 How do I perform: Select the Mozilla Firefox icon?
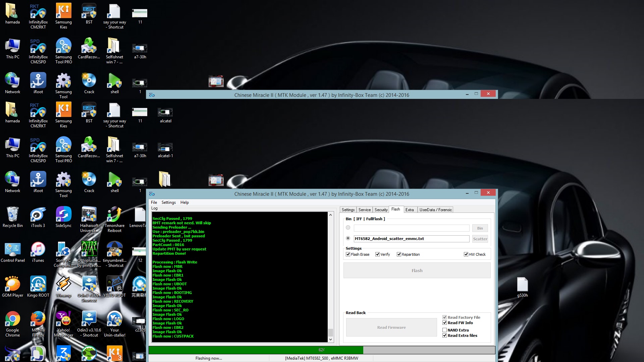point(38,324)
